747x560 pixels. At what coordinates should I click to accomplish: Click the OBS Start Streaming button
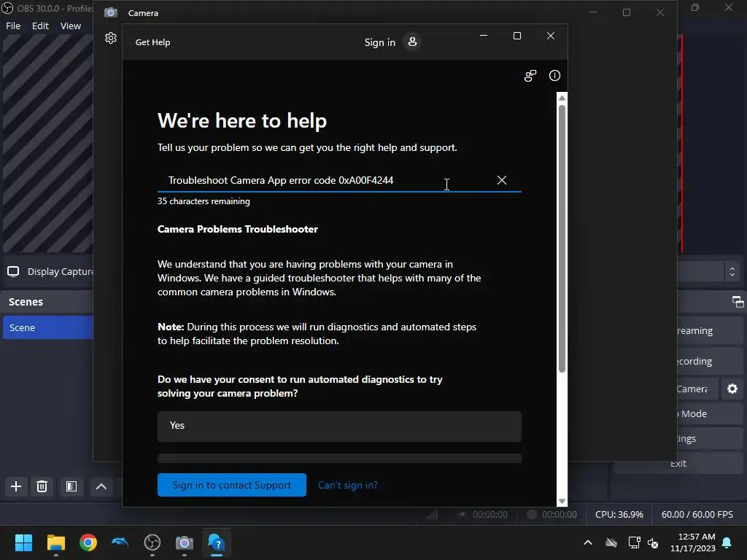(x=709, y=330)
